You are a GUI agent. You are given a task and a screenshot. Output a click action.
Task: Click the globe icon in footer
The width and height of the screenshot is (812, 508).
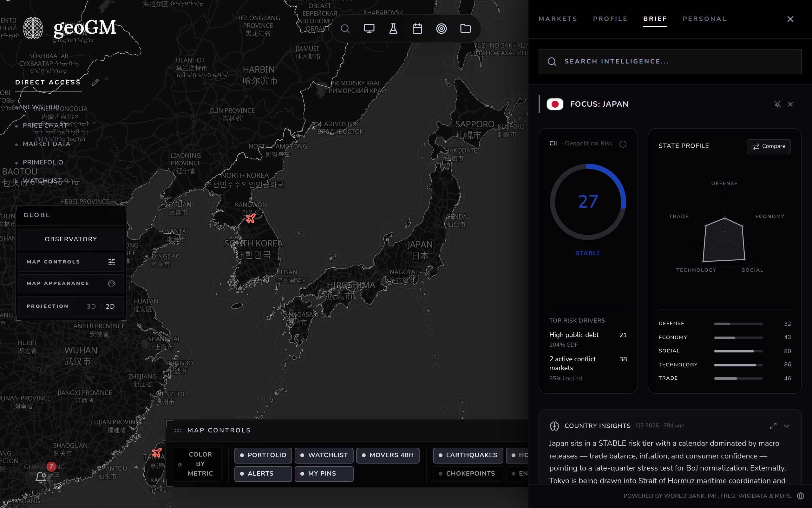tap(801, 496)
